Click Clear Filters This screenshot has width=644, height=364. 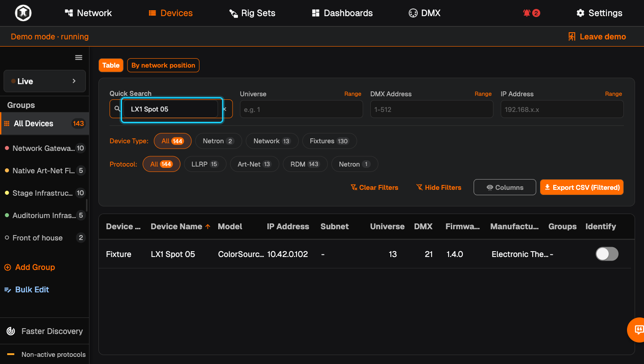[375, 188]
